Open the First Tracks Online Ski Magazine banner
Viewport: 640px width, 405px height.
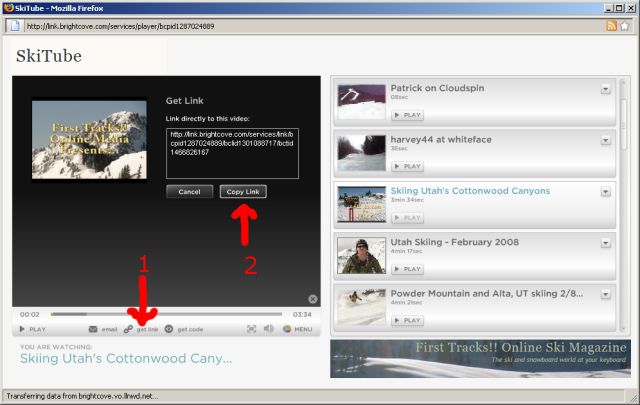(x=480, y=358)
